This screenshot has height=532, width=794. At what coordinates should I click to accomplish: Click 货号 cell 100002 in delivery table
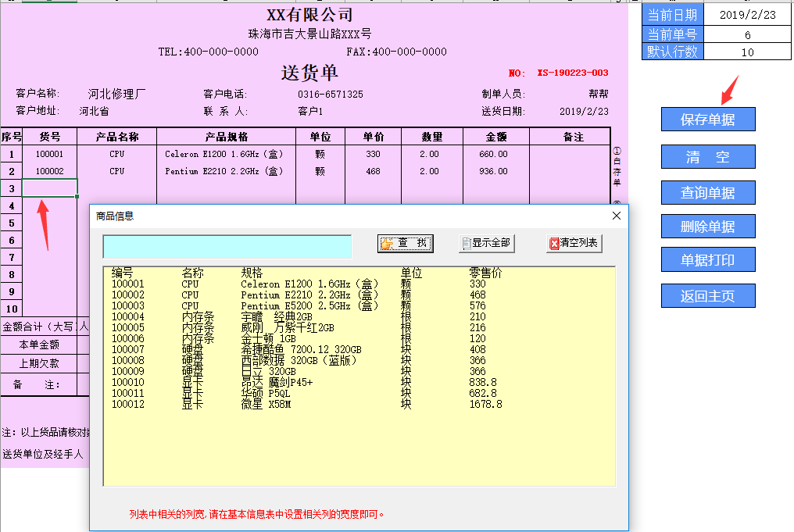pos(50,171)
